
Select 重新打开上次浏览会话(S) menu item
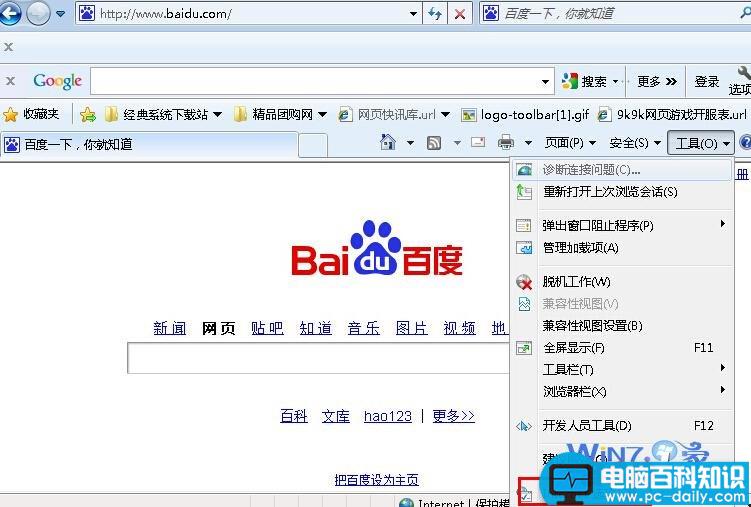point(622,192)
